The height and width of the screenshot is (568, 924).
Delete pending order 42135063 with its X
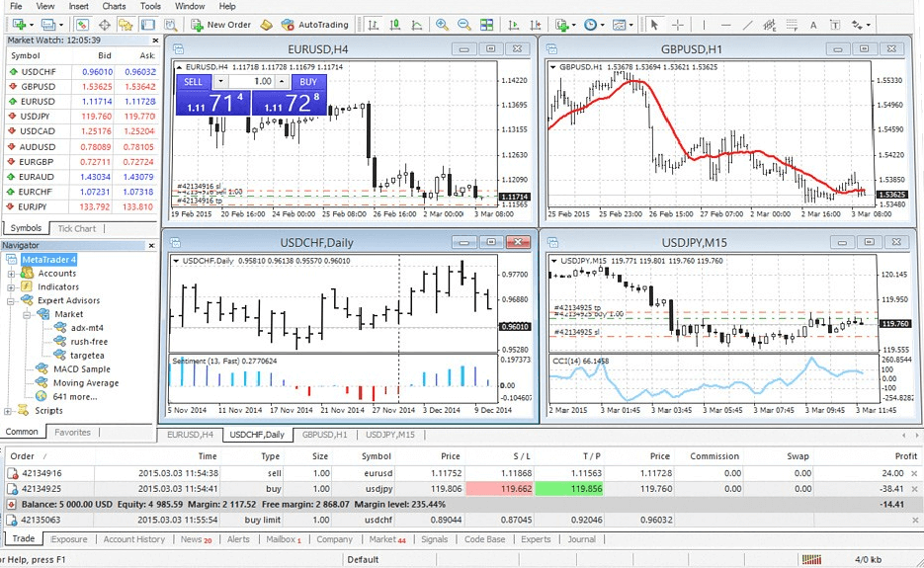(x=914, y=521)
